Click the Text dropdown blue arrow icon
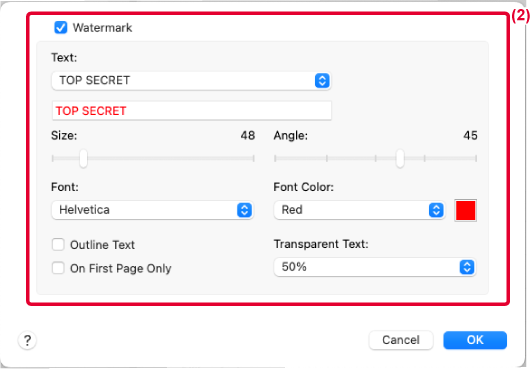Image resolution: width=531 pixels, height=369 pixels. (322, 81)
